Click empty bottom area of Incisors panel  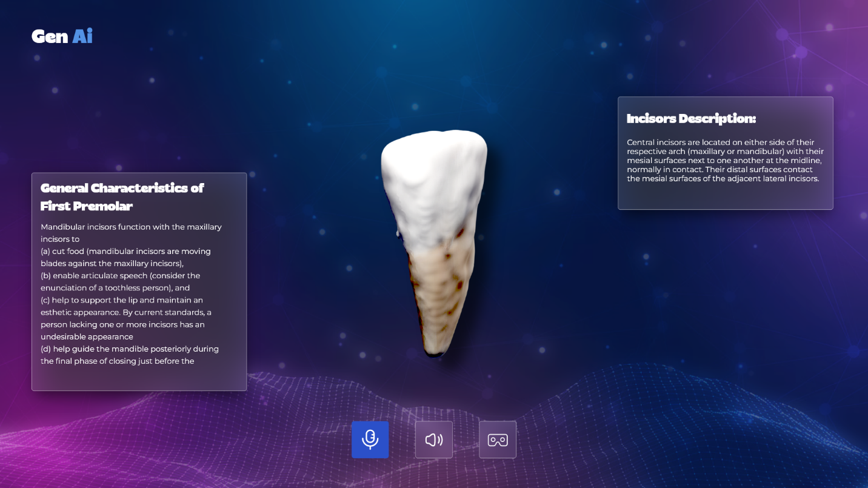click(725, 197)
